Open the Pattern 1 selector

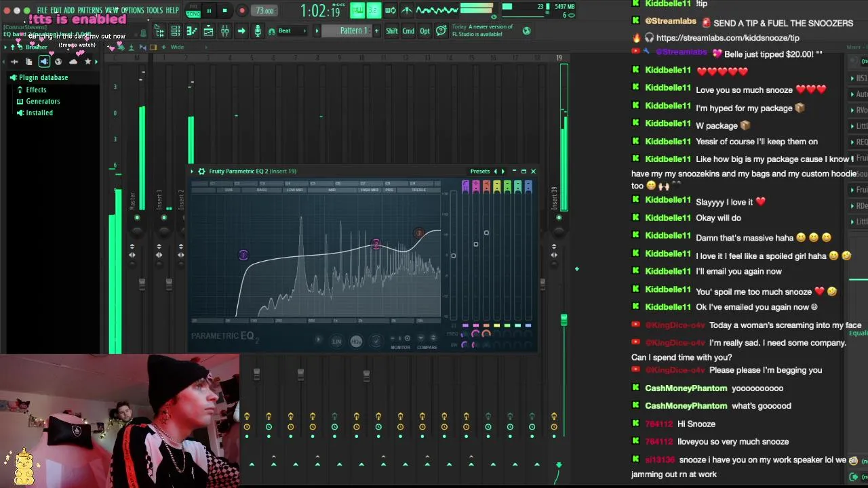(353, 31)
